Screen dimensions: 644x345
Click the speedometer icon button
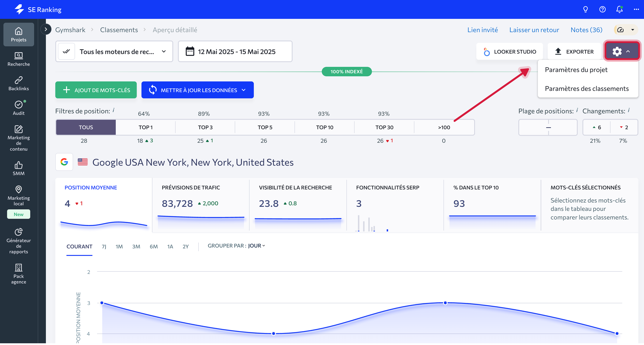pos(620,30)
